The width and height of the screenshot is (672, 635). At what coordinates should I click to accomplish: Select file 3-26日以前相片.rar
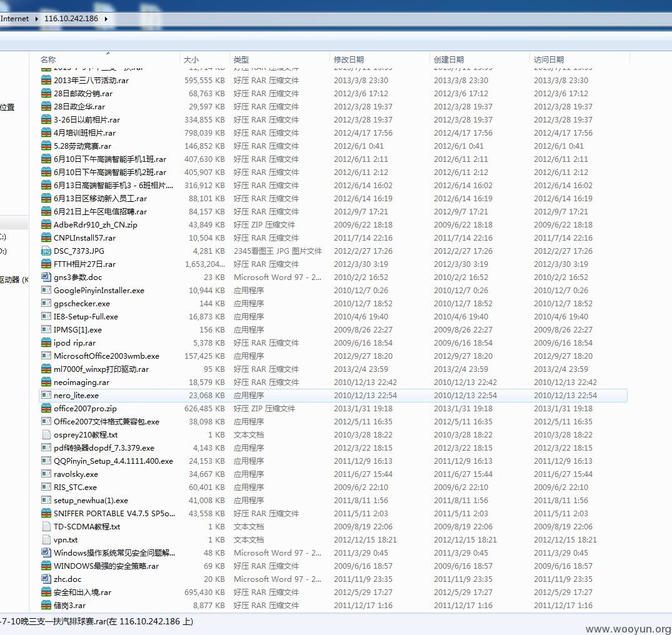(86, 119)
